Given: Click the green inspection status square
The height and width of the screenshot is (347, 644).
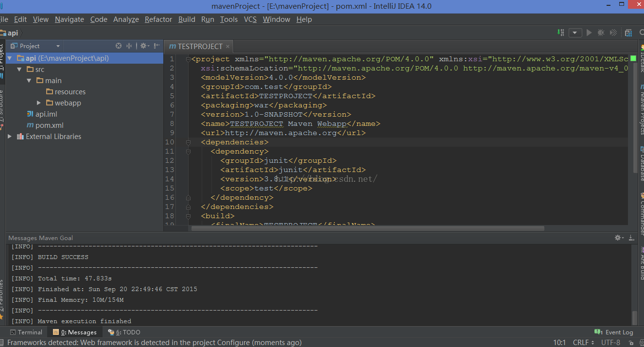Looking at the screenshot, I should (633, 58).
